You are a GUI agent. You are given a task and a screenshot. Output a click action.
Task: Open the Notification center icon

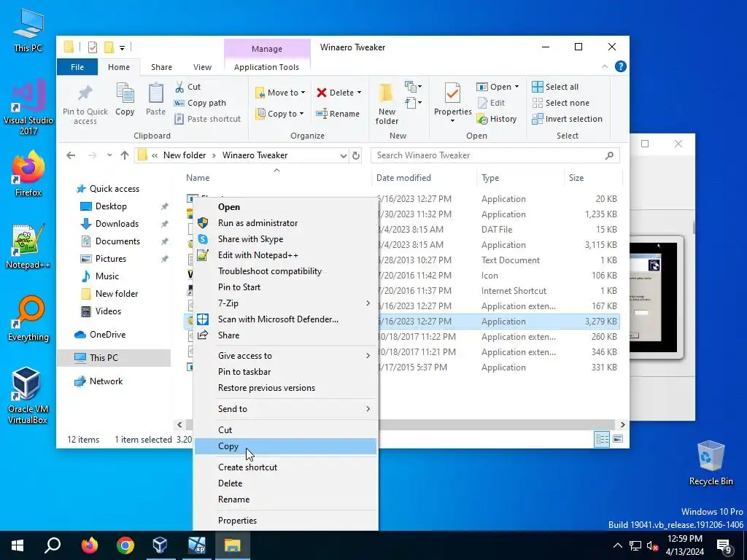tap(725, 545)
